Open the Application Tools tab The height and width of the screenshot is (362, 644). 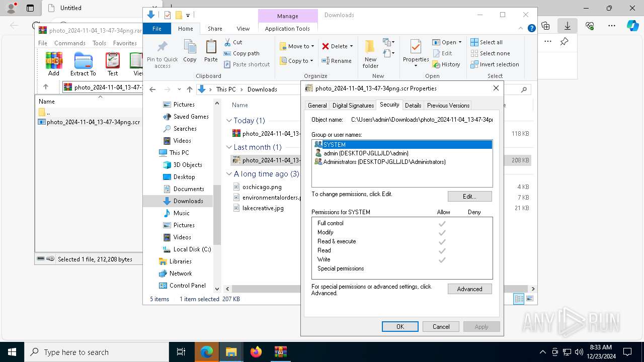pos(287,29)
